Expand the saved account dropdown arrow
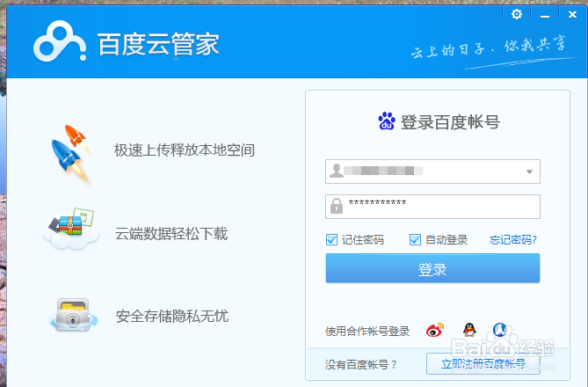Screen dimensions: 588x387 [x=529, y=172]
